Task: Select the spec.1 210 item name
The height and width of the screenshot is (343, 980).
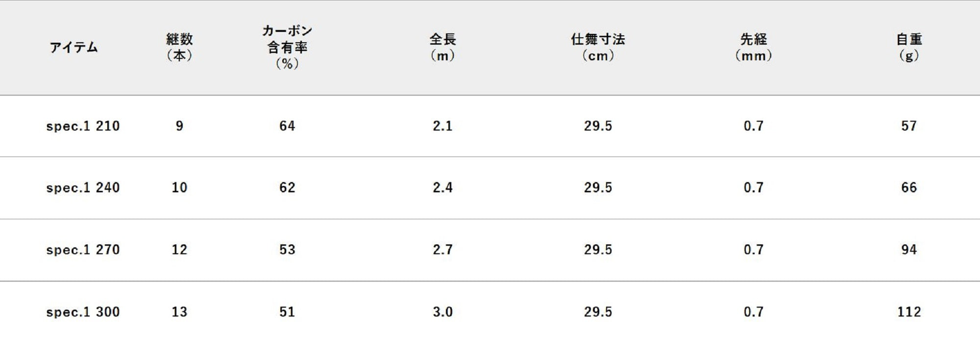Action: (83, 126)
